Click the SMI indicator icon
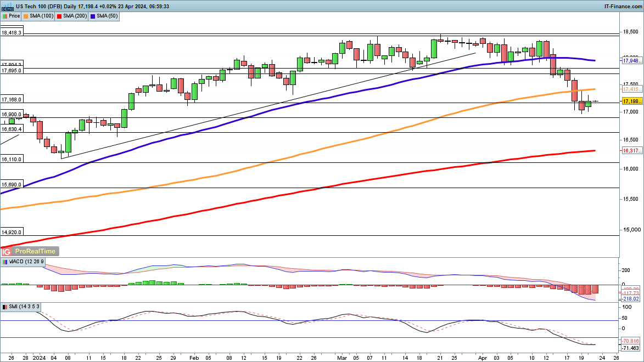Viewport: 644px width, 362px height. (x=5, y=307)
